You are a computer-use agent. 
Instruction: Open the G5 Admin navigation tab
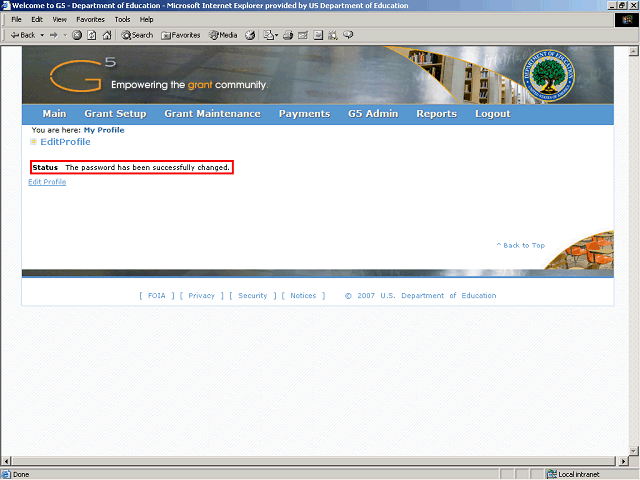coord(373,114)
